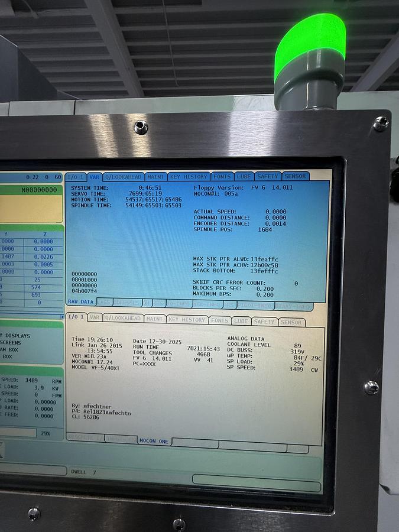Open the MAINT tab in the upper blue panel
Screen dimensions: 399x532
pos(155,177)
